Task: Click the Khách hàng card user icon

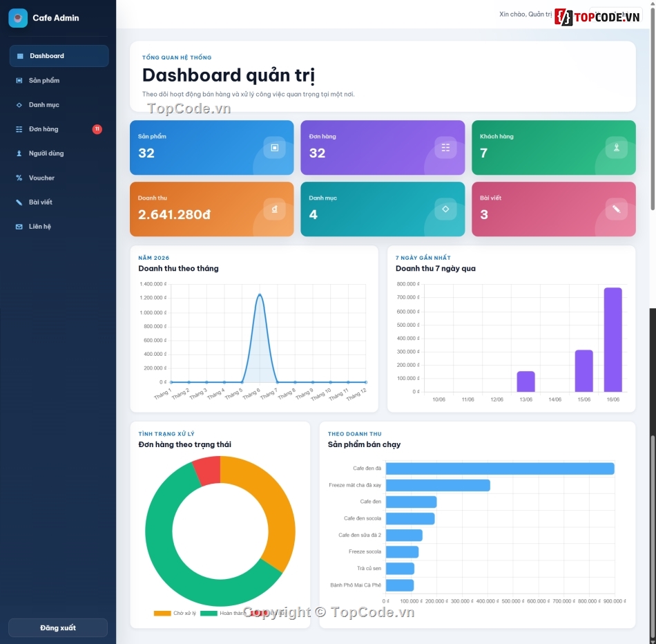Action: (616, 147)
